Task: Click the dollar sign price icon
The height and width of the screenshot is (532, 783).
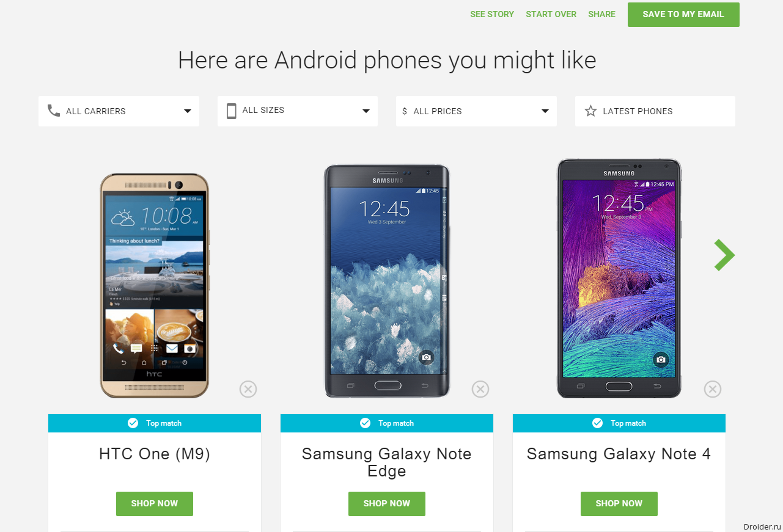Action: (x=405, y=111)
